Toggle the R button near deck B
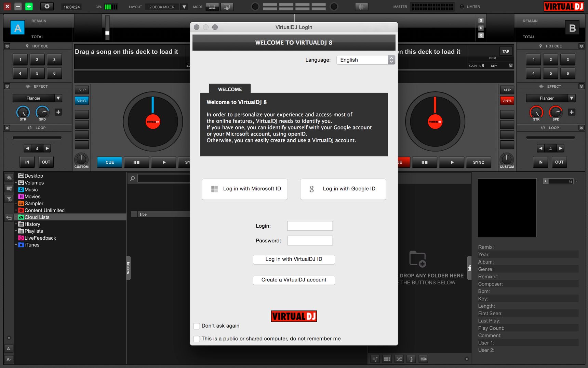This screenshot has height=368, width=588. coord(481,35)
